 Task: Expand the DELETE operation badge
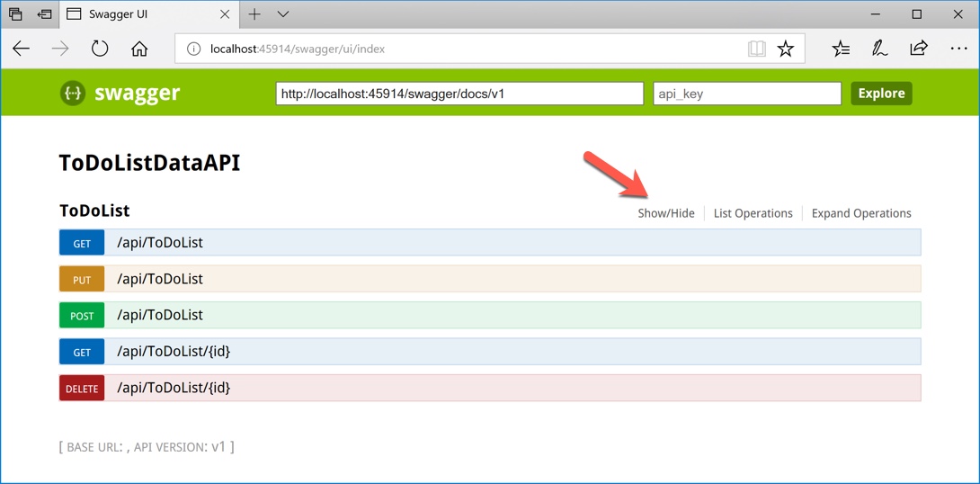point(82,388)
